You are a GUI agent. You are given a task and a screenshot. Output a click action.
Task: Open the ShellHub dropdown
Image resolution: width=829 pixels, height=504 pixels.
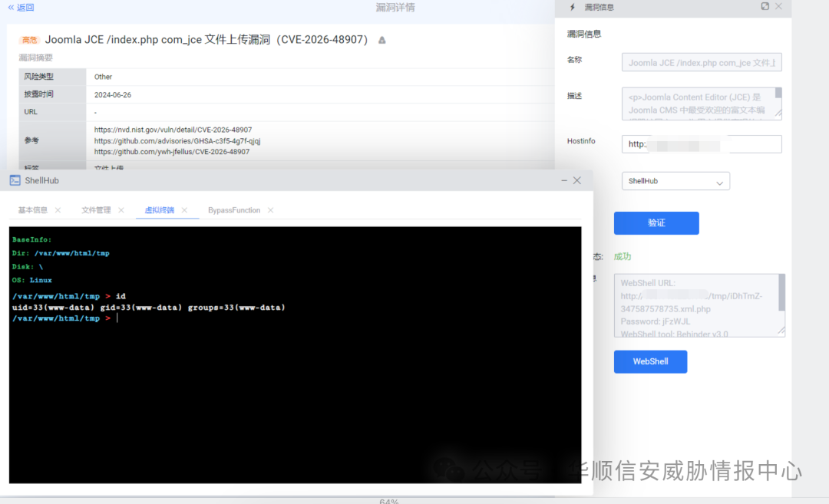click(675, 181)
